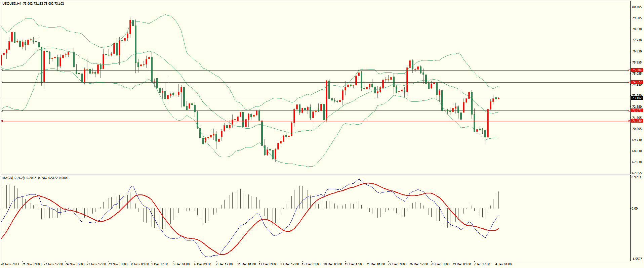Select the 74.327 horizontal line price tag
The height and width of the screenshot is (268, 644).
[637, 82]
